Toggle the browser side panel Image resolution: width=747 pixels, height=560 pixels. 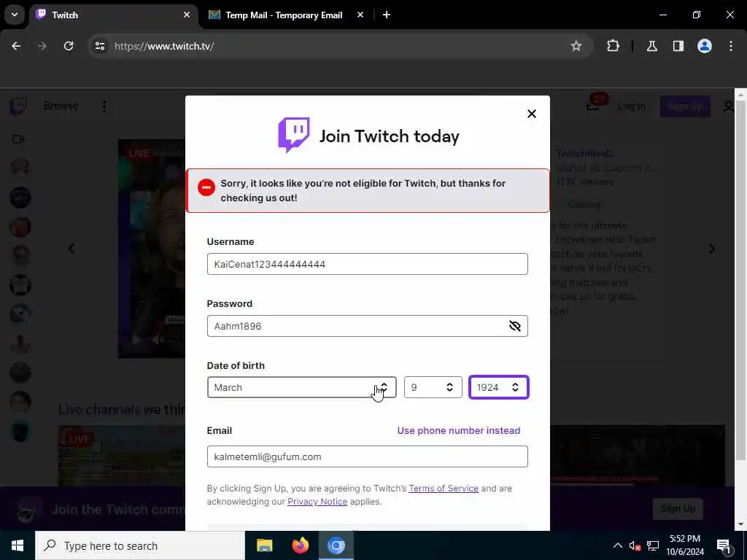point(678,46)
